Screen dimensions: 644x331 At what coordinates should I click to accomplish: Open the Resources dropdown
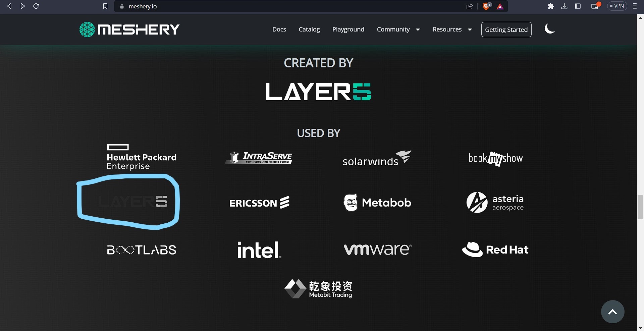pyautogui.click(x=452, y=30)
